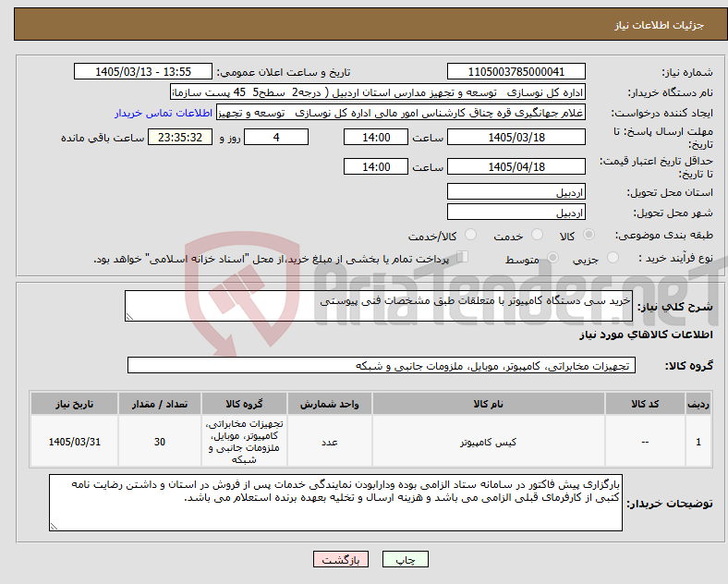728x584 pixels.
Task: Click response deadline date 1405/03/18
Action: pos(516,137)
